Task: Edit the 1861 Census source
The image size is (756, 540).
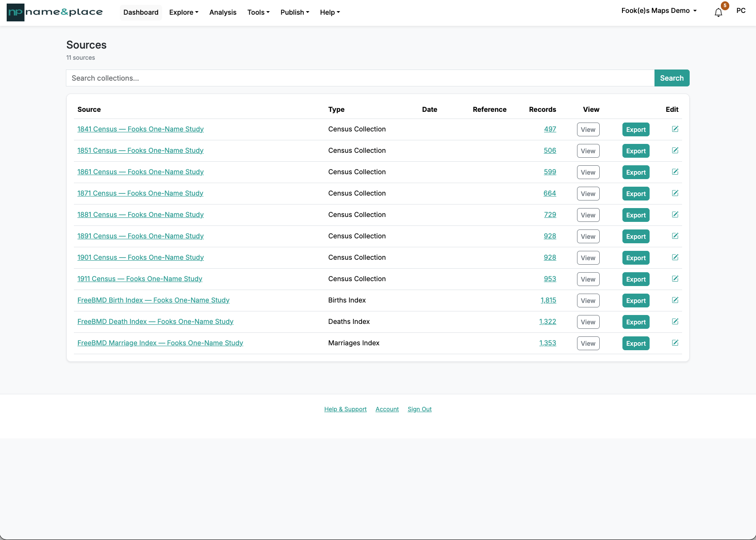Action: [x=675, y=172]
